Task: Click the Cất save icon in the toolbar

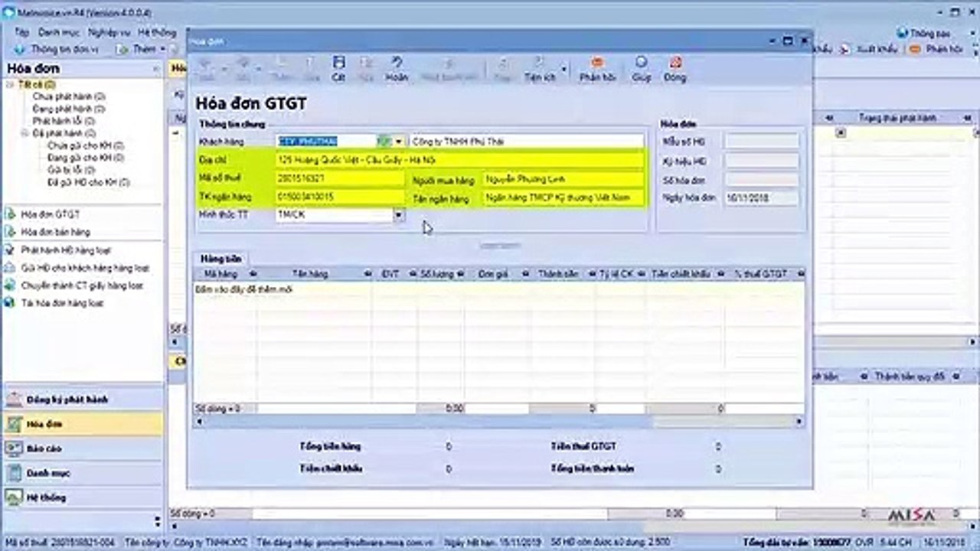Action: click(x=338, y=68)
